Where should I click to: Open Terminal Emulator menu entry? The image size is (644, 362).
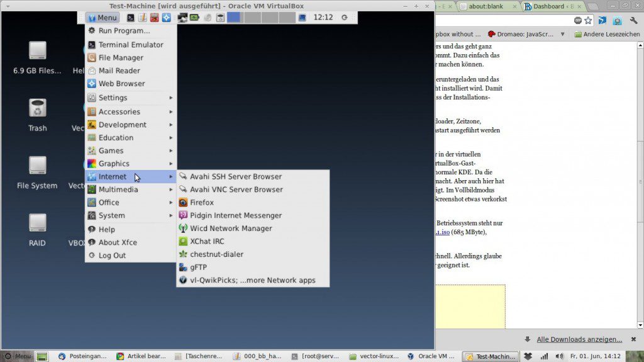pyautogui.click(x=131, y=45)
